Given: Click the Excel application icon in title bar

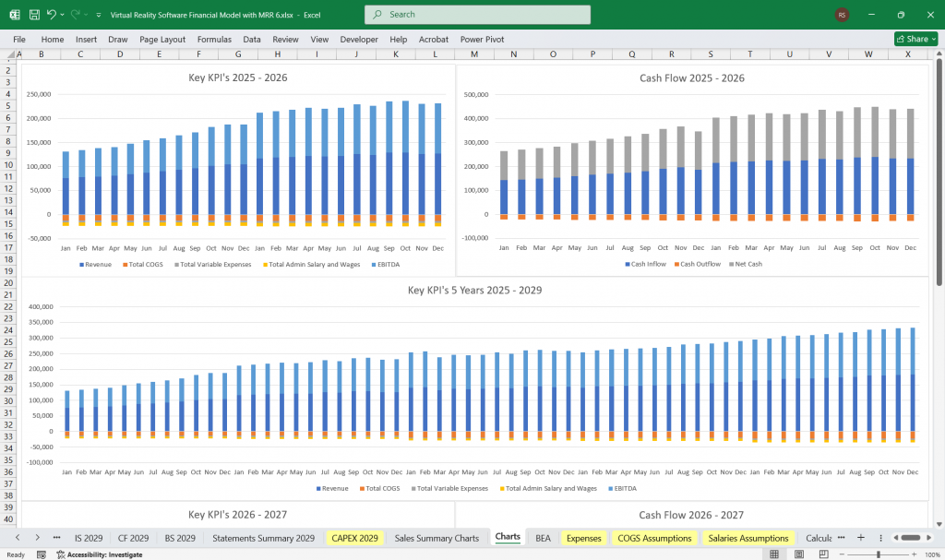Looking at the screenshot, I should click(x=13, y=14).
